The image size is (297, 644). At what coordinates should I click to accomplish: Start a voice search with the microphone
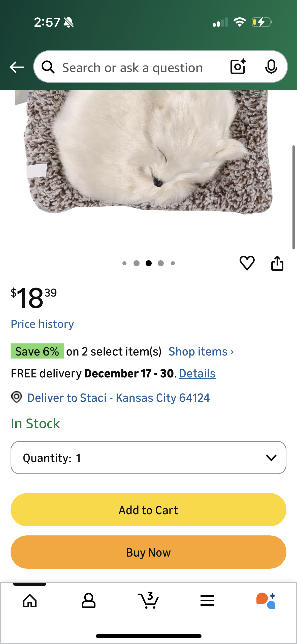click(x=271, y=67)
